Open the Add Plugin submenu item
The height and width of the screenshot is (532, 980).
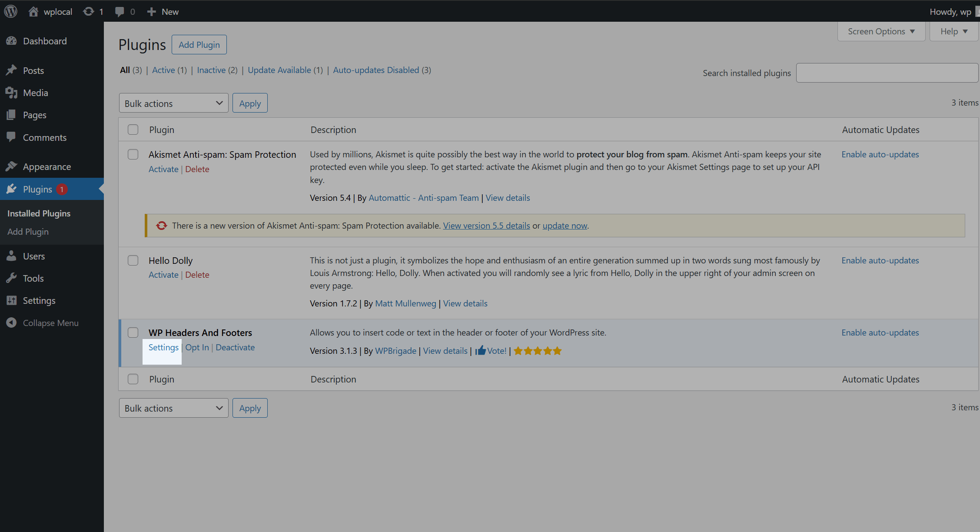pyautogui.click(x=28, y=232)
